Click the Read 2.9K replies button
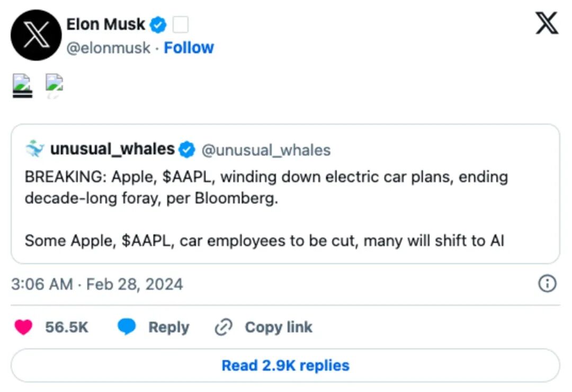Screen dimensions: 572x392 (285, 366)
